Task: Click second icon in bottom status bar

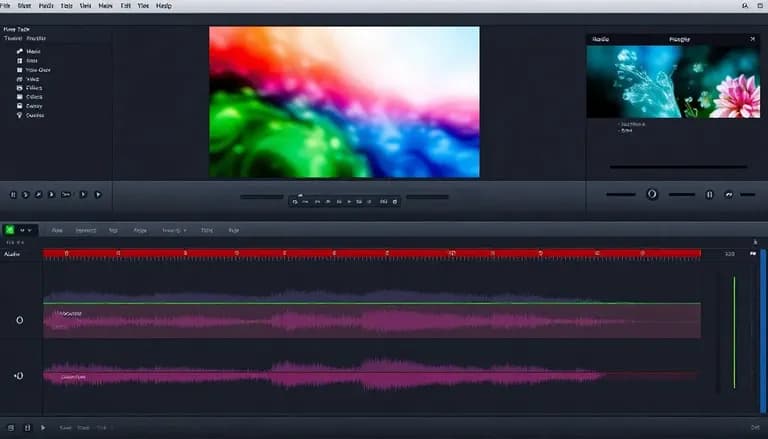Action: [x=27, y=428]
